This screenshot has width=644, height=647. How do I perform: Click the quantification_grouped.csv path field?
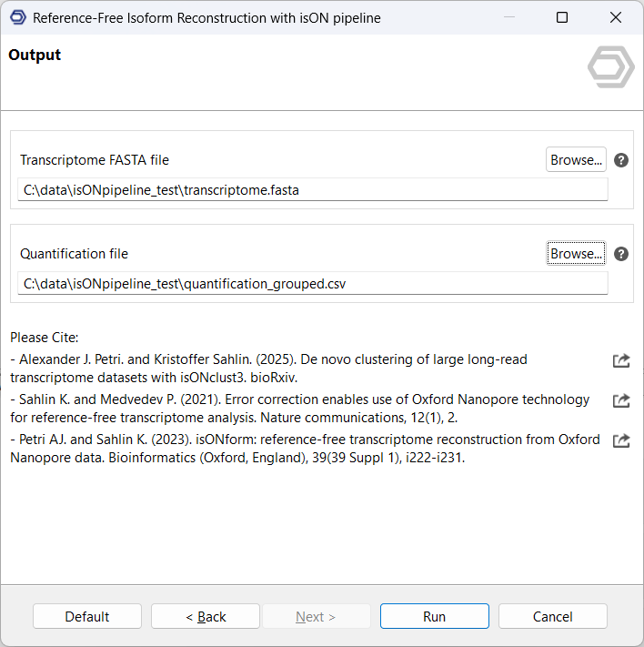[312, 284]
